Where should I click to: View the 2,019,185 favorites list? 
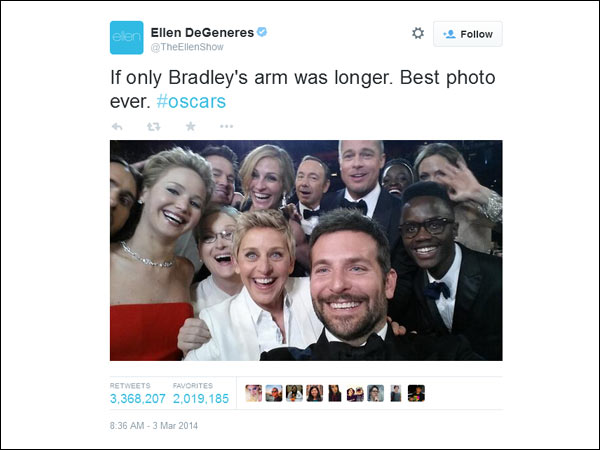(x=201, y=394)
